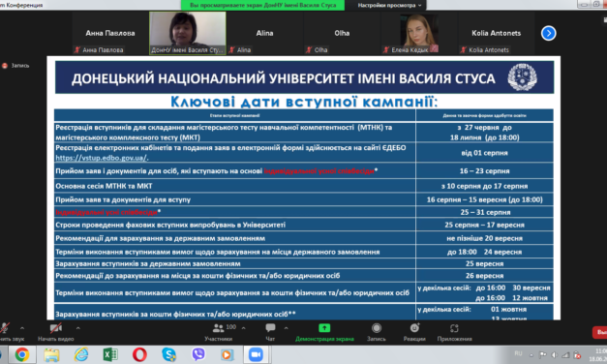Start video with camera icon
This screenshot has height=364, width=607.
coord(56,328)
